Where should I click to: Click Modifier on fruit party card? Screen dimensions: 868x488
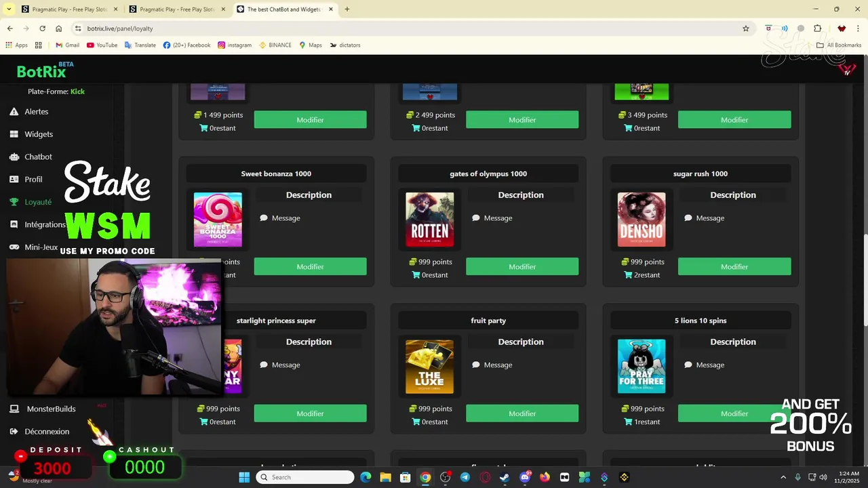[522, 413]
